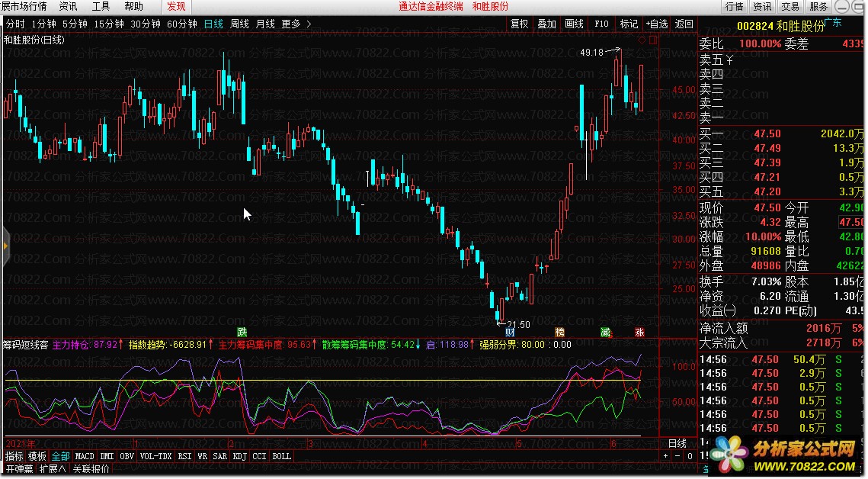Switch the indicator to RSI

pyautogui.click(x=184, y=456)
